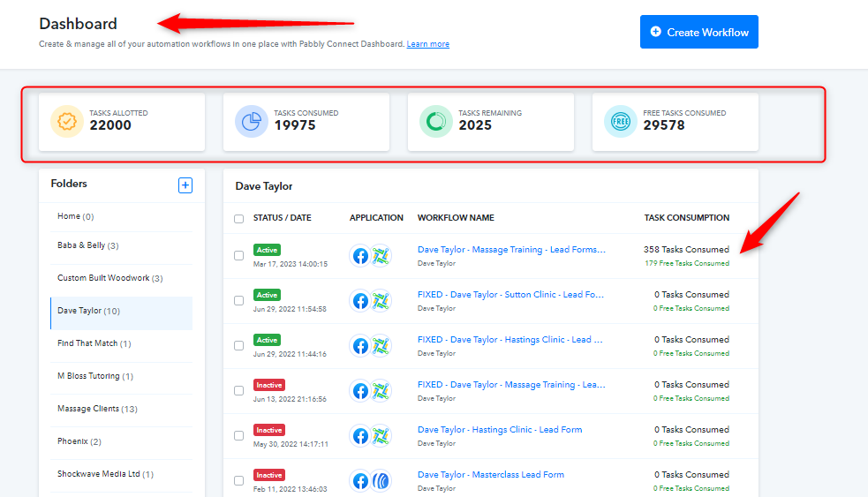
Task: Click the Tasks Allotted 22000 value
Action: pyautogui.click(x=110, y=125)
